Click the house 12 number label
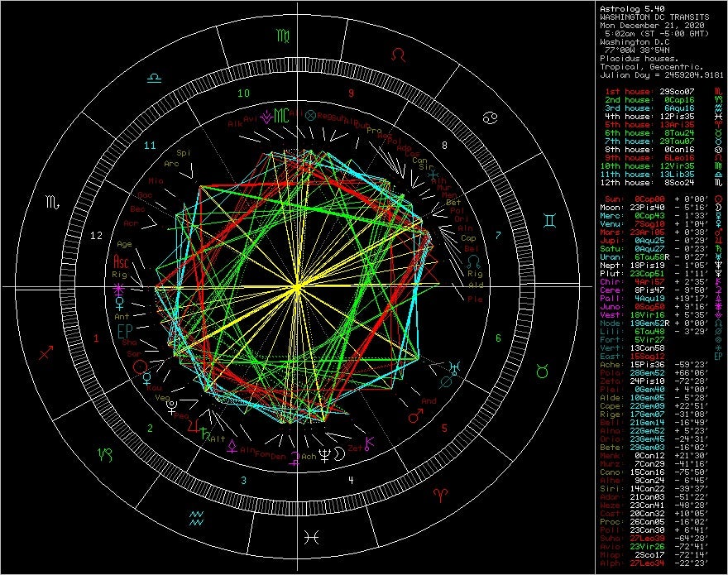 pyautogui.click(x=96, y=236)
